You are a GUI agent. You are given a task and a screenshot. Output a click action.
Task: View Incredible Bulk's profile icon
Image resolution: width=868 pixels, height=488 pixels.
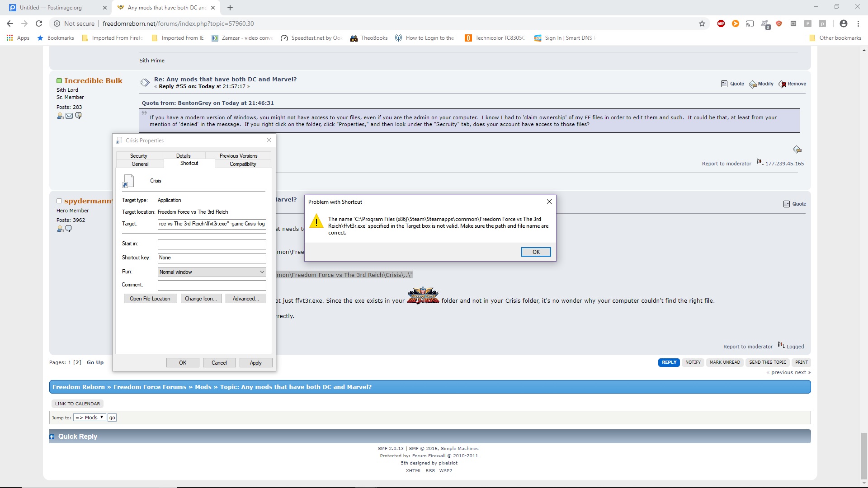pos(60,116)
